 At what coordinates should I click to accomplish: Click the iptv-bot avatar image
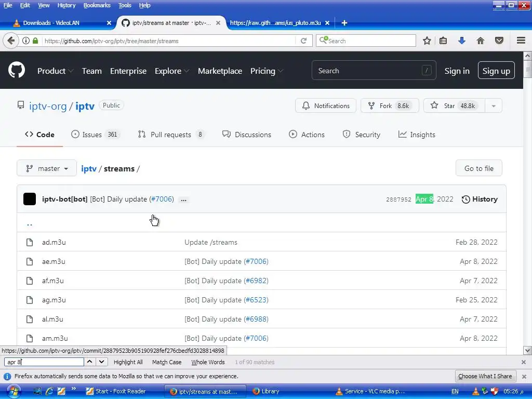pyautogui.click(x=30, y=199)
